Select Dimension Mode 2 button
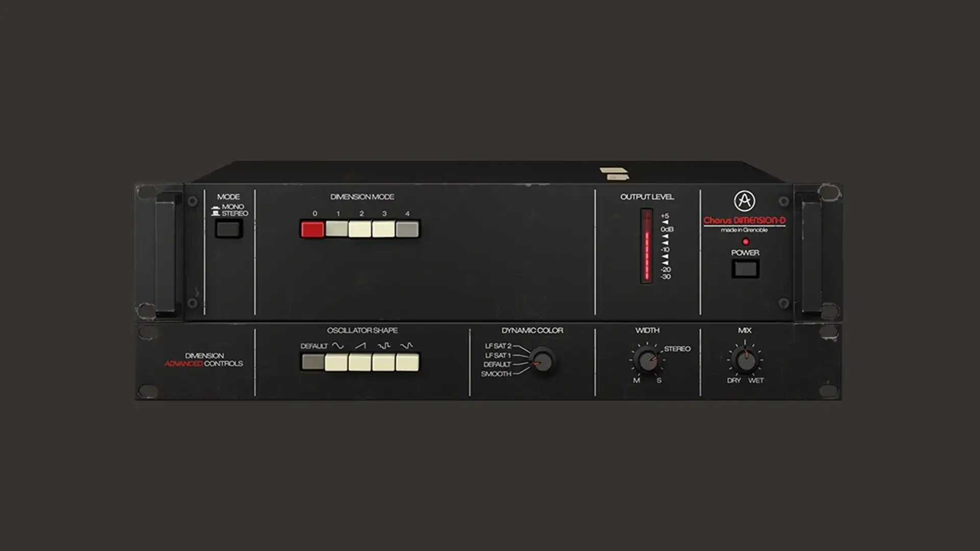The height and width of the screenshot is (551, 980). pyautogui.click(x=360, y=229)
